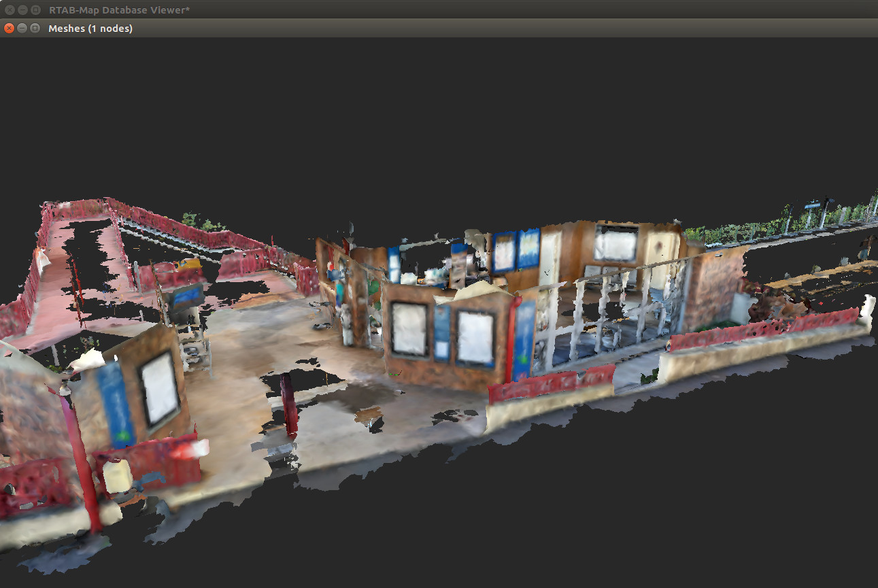Click the red pillar standing on the floor

pyautogui.click(x=290, y=404)
